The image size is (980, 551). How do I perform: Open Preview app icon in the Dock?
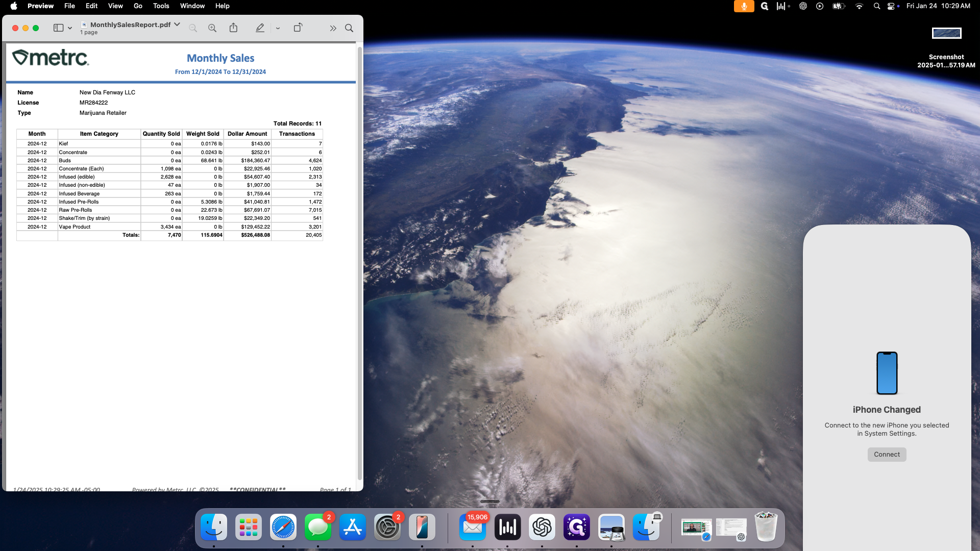pyautogui.click(x=611, y=527)
